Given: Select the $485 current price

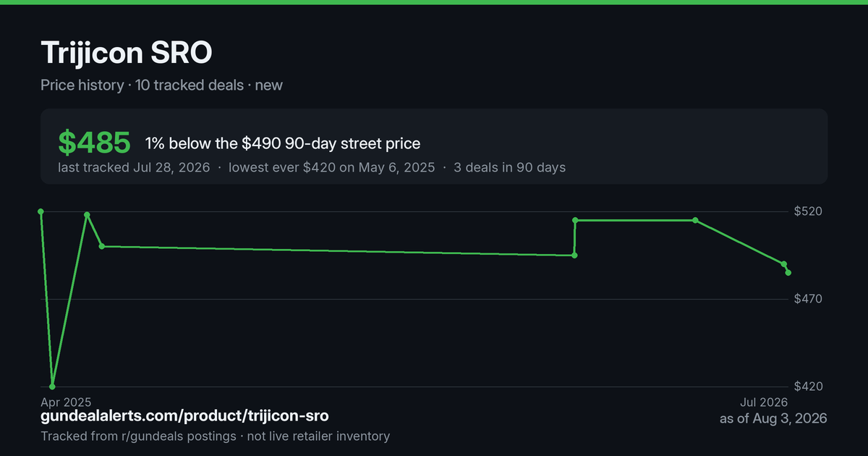Looking at the screenshot, I should pos(94,143).
